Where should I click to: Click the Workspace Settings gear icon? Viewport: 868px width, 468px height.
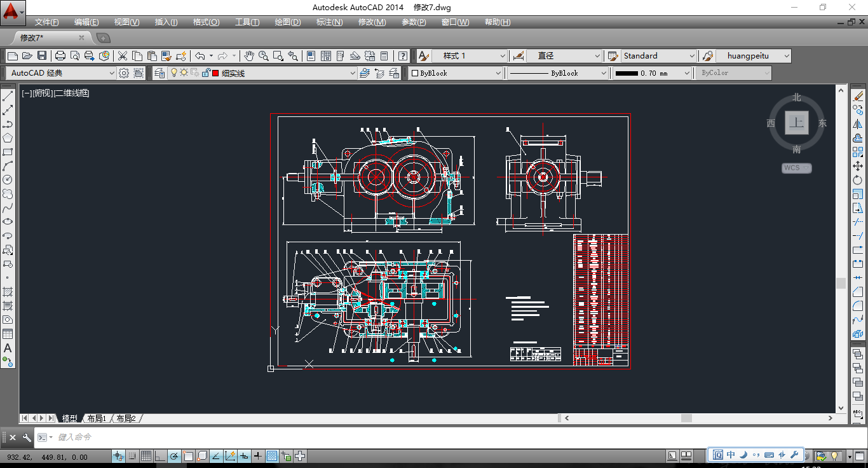[x=124, y=73]
